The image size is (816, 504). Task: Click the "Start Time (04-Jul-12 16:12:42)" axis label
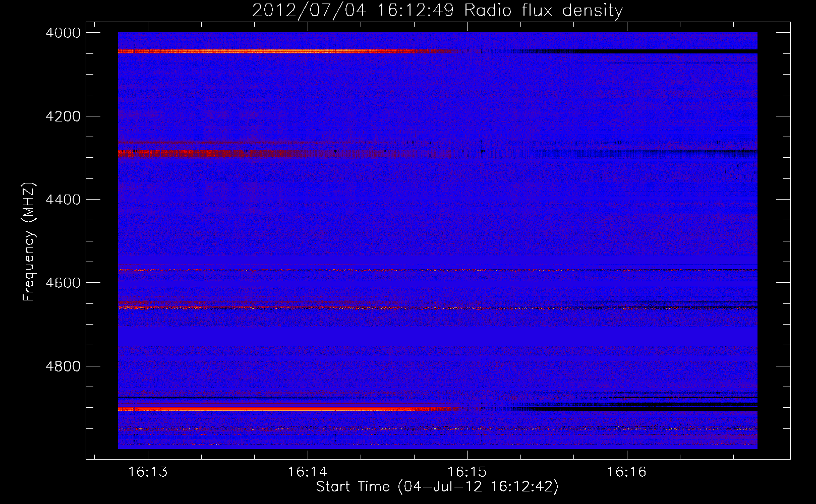pyautogui.click(x=437, y=486)
